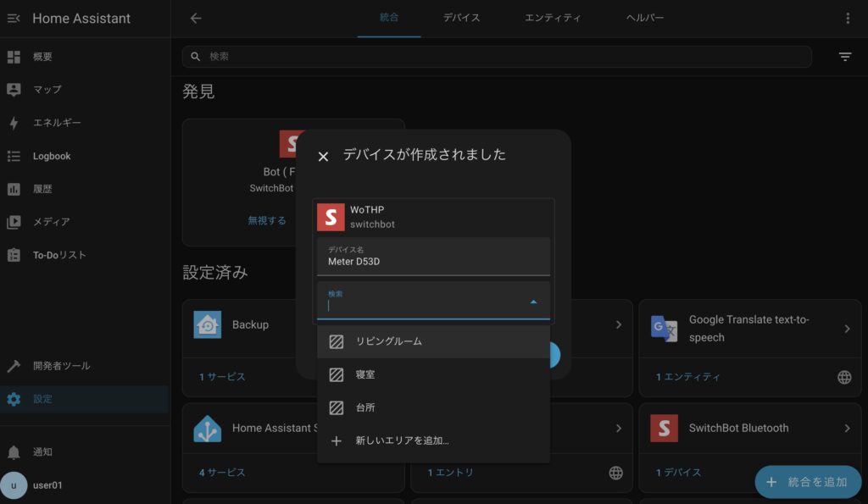Expand Google Translate chevron arrow
The width and height of the screenshot is (868, 504).
(x=847, y=329)
